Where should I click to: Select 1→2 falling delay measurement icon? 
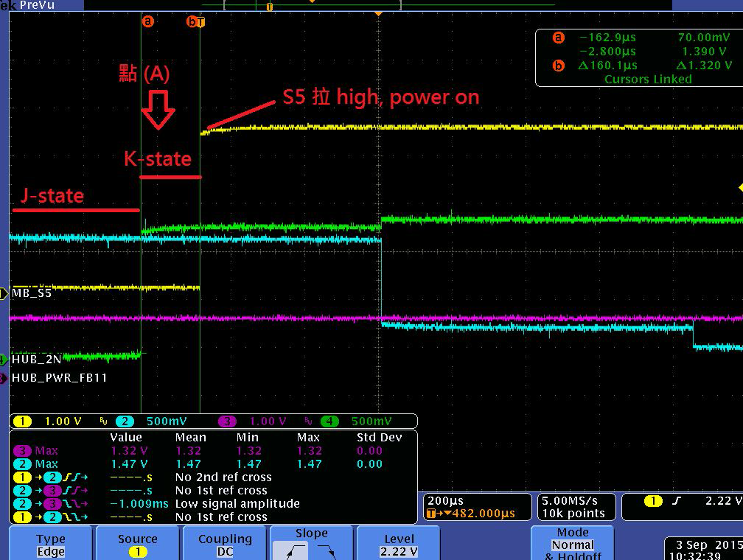[x=50, y=517]
